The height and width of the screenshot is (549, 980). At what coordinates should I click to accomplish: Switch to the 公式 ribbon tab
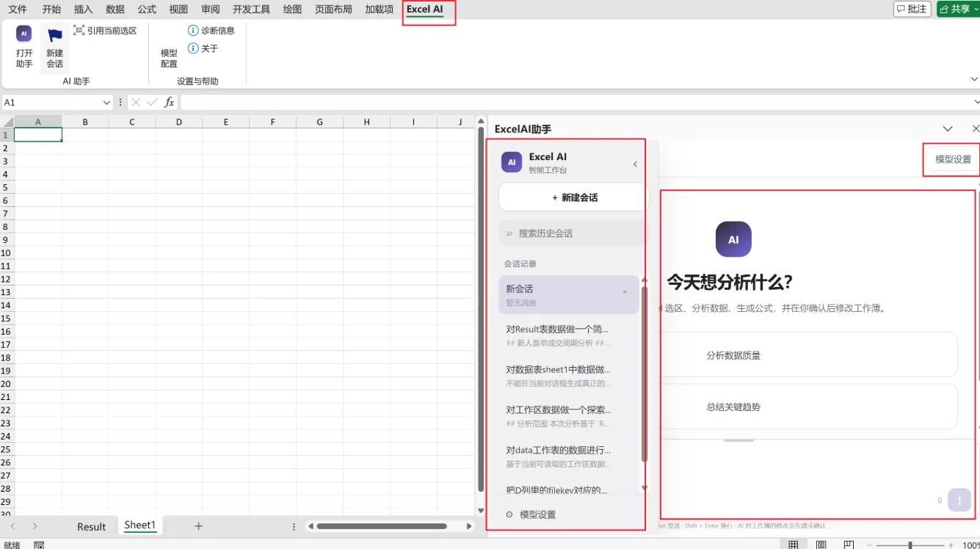(147, 9)
